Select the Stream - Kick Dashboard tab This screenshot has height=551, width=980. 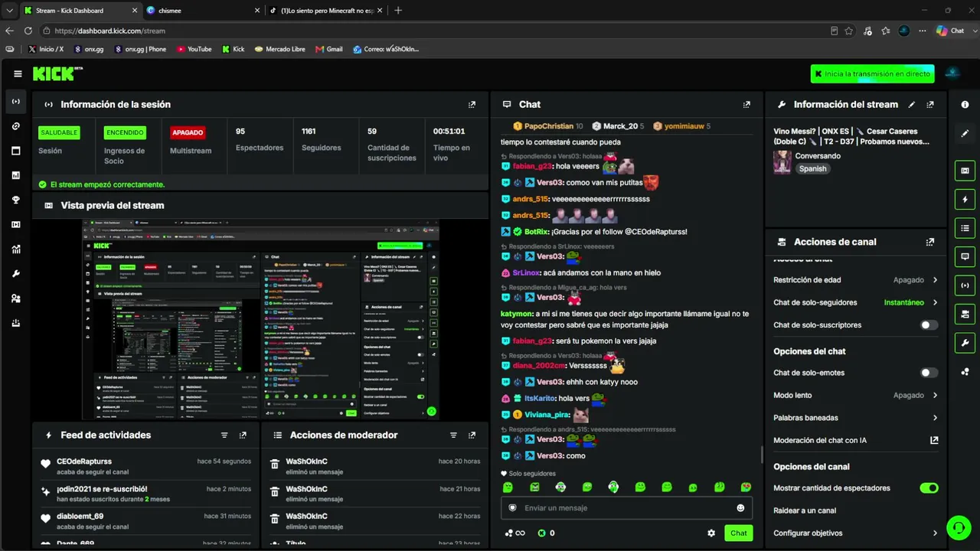point(79,11)
